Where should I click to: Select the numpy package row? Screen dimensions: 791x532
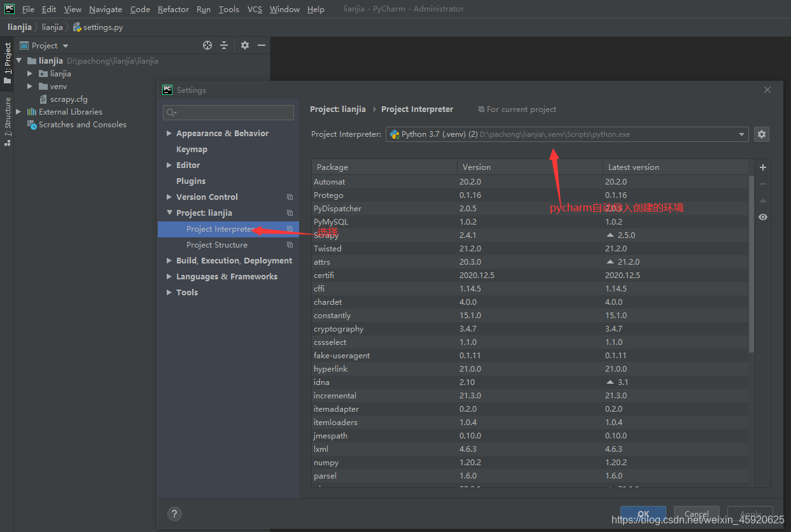530,463
